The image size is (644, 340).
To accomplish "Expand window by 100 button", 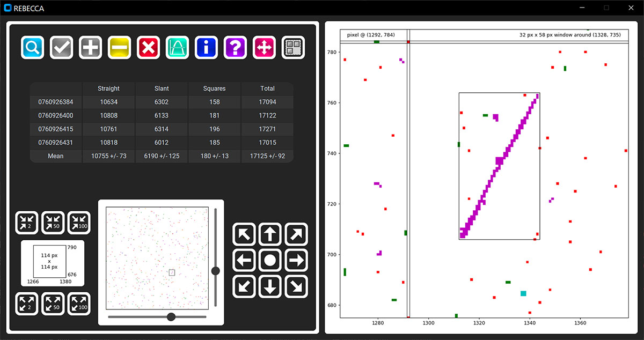I will [79, 304].
